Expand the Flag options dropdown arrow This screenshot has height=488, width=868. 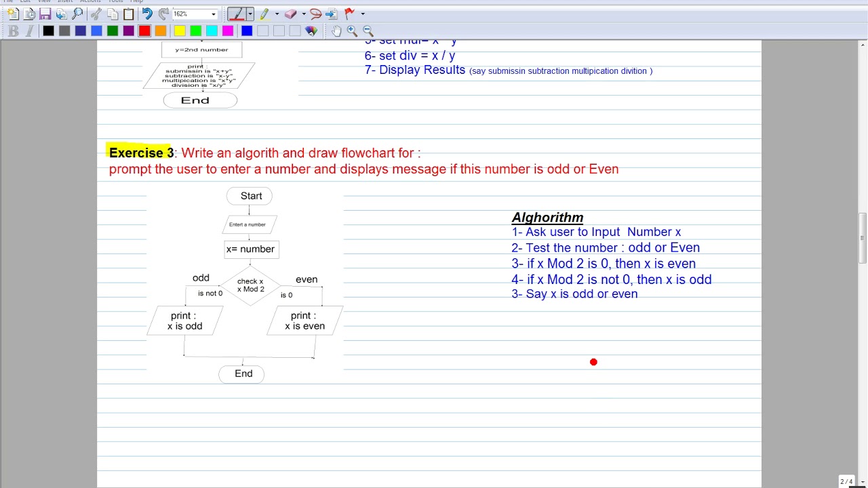tap(363, 14)
